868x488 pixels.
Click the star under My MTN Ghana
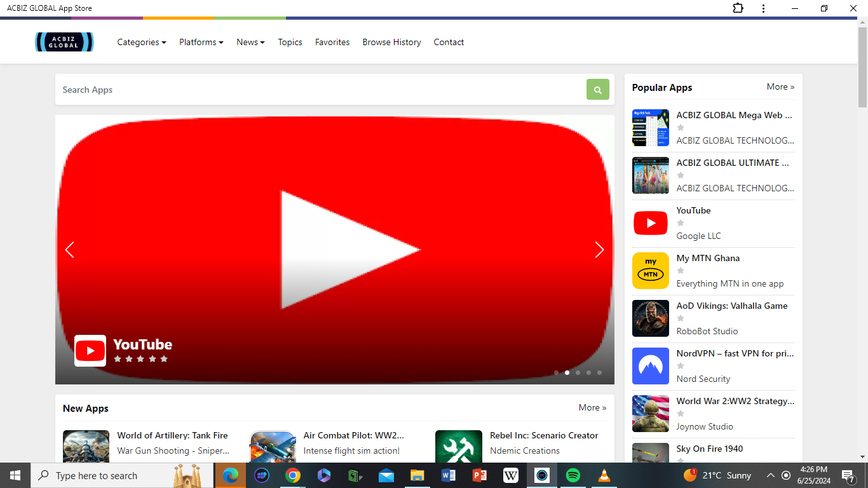pos(681,271)
